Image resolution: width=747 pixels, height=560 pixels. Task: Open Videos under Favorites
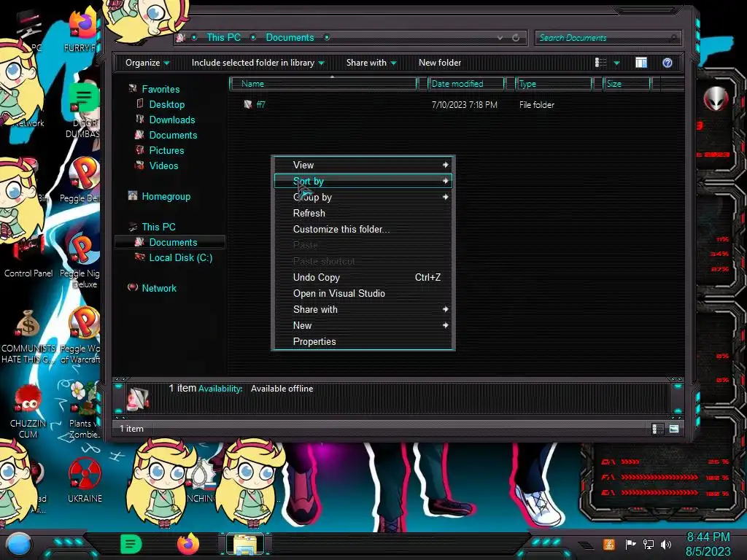(163, 166)
